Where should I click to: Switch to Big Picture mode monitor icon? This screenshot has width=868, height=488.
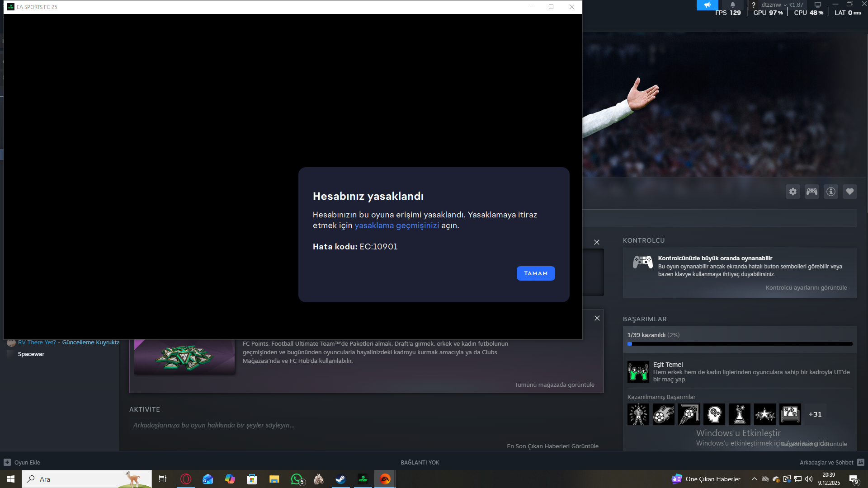pos(818,5)
